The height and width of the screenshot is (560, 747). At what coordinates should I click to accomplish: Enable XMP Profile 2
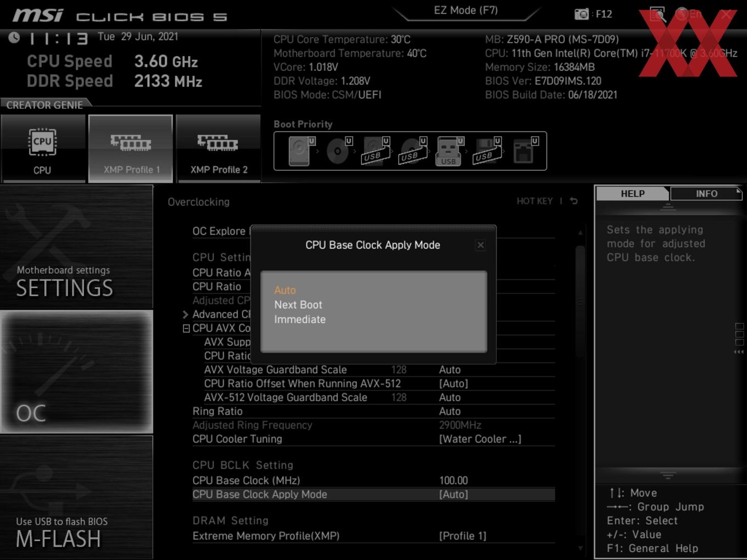(219, 148)
